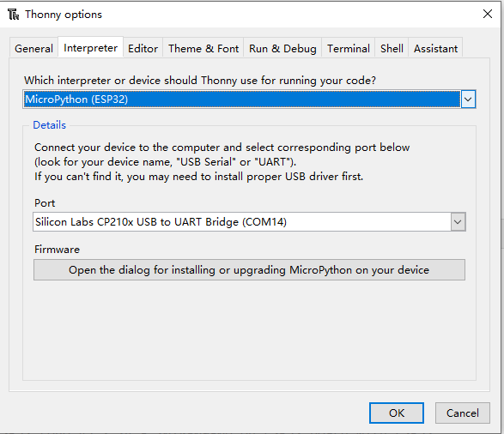Close the Thonny options dialog
The width and height of the screenshot is (504, 434).
click(x=488, y=14)
